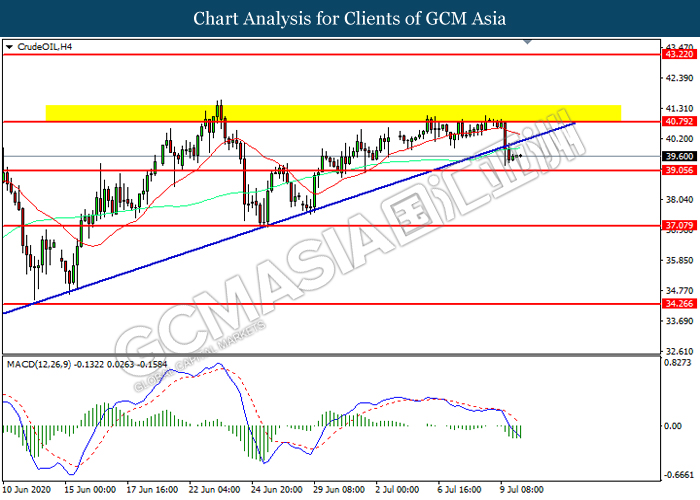
Task: Click the 22 Jun 04:00 time label
Action: 215,490
